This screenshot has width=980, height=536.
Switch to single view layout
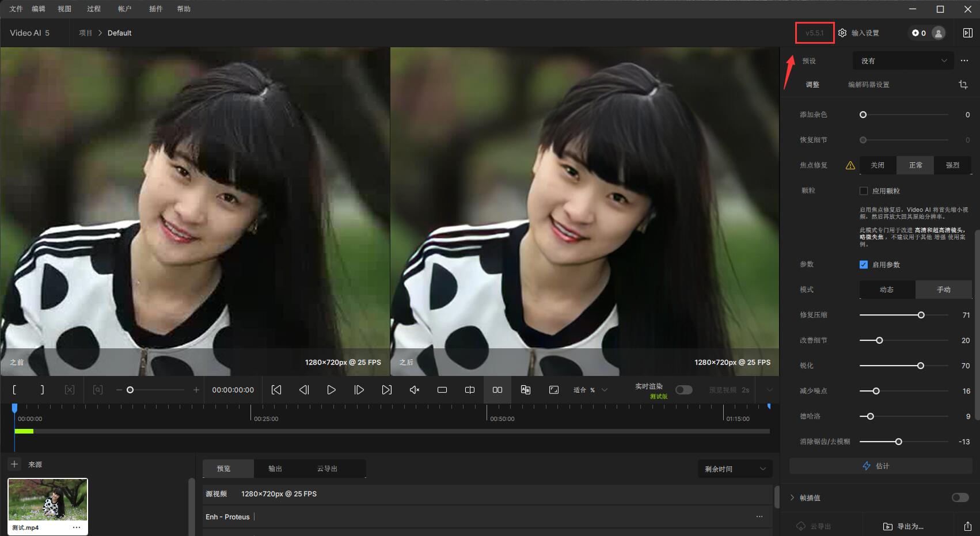(442, 390)
